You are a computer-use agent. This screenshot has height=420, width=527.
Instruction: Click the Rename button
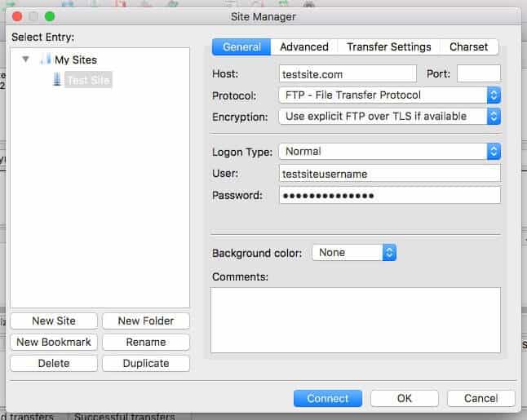(146, 342)
